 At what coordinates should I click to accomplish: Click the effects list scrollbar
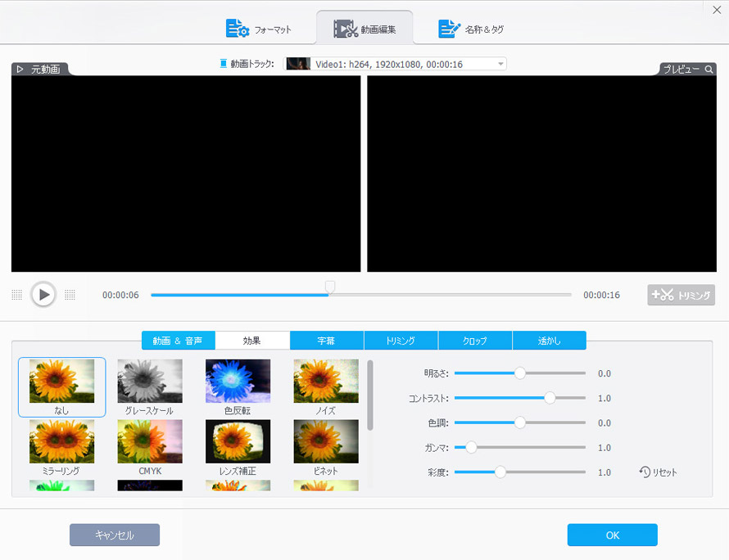tap(370, 395)
